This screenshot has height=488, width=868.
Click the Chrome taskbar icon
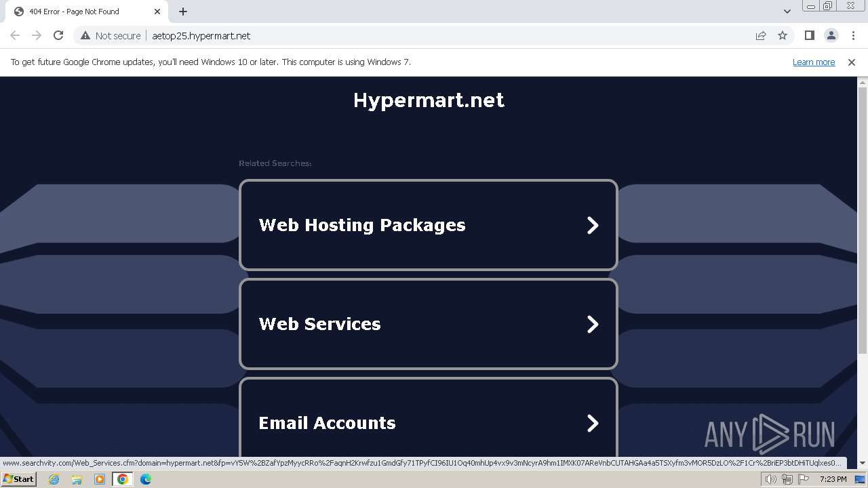123,479
